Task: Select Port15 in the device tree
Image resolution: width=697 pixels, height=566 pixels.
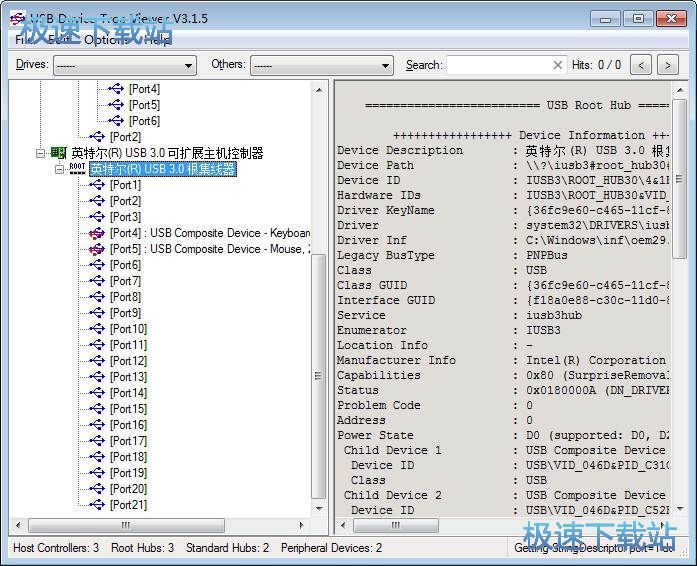Action: point(128,409)
